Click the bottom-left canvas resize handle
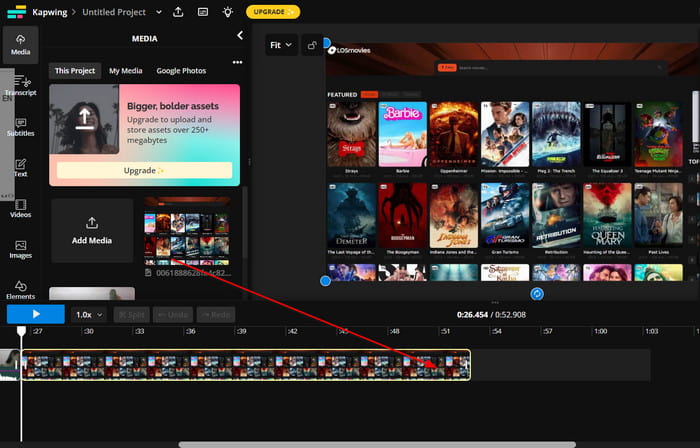 pos(325,281)
